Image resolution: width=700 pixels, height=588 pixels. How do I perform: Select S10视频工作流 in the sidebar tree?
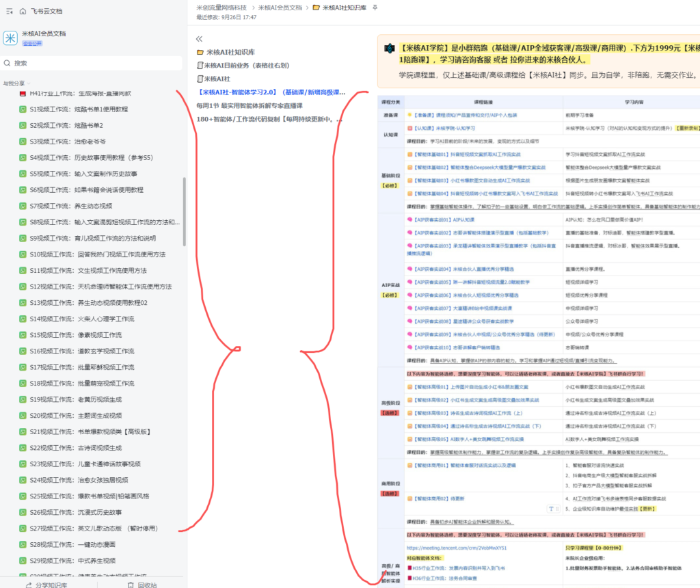pos(98,254)
